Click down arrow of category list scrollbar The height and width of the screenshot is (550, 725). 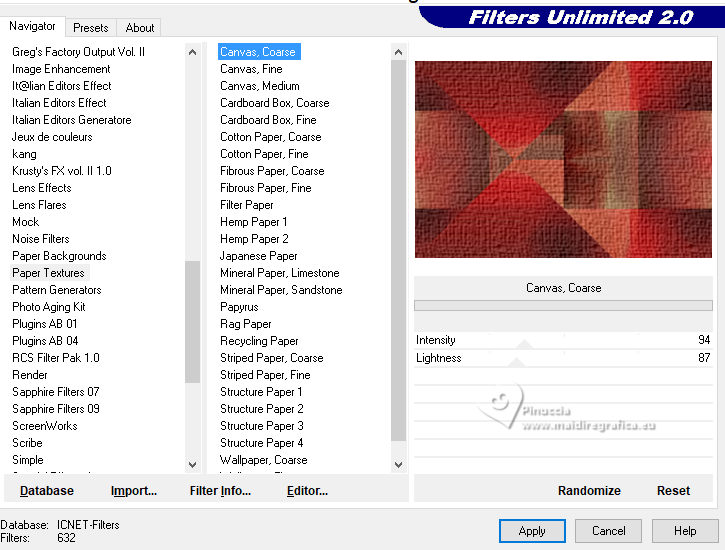192,464
